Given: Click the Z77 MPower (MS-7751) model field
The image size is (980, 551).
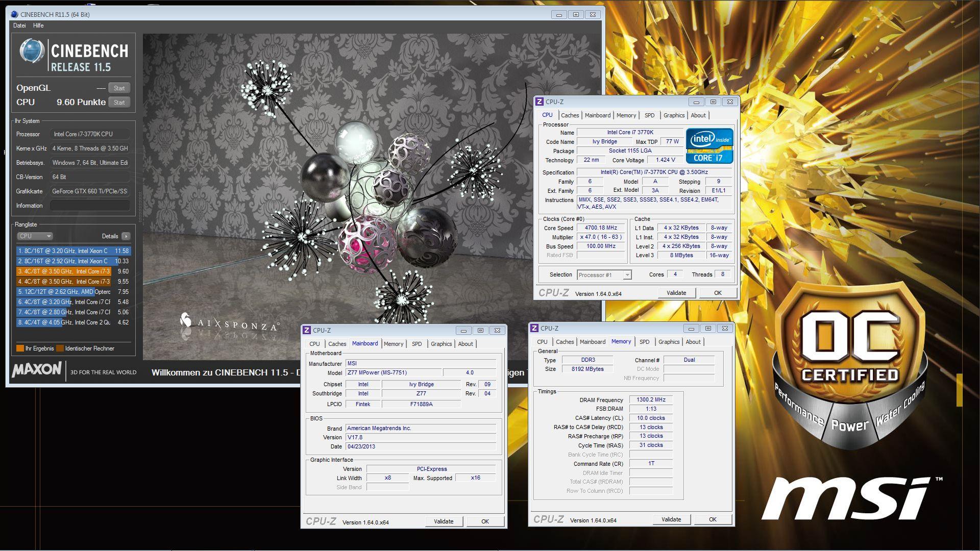Looking at the screenshot, I should pyautogui.click(x=394, y=372).
